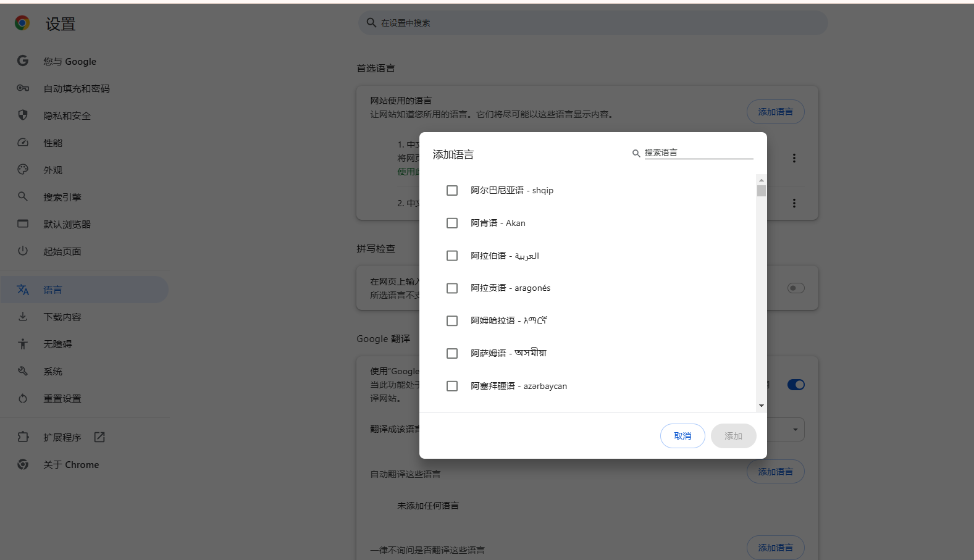The image size is (974, 560).
Task: Click scrollbar up arrow in language list
Action: (x=762, y=180)
